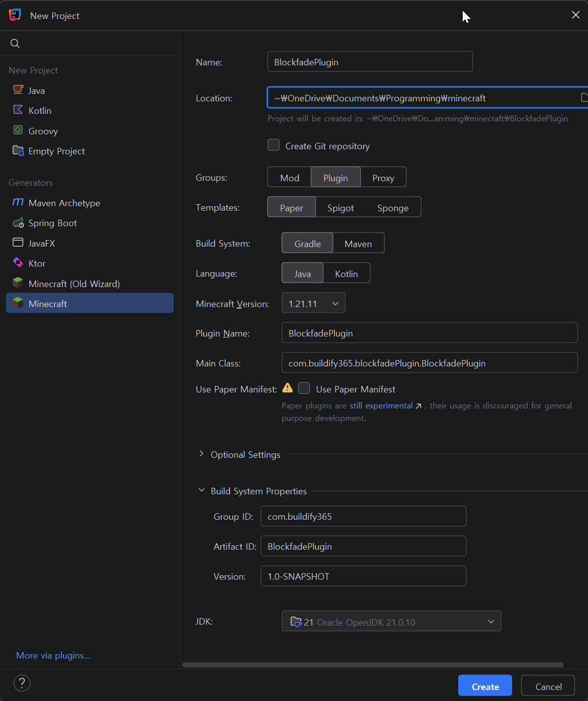The height and width of the screenshot is (701, 588).
Task: Set language to Java
Action: tap(302, 274)
